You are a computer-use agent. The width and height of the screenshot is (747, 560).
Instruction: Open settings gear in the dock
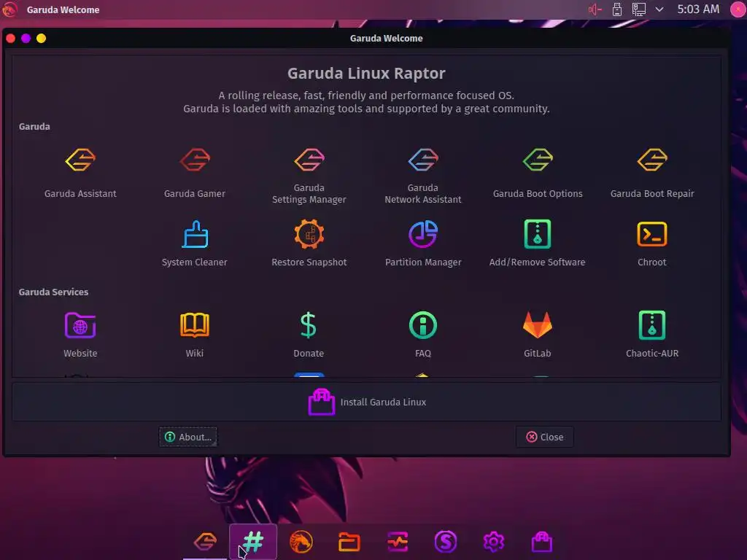pyautogui.click(x=494, y=542)
